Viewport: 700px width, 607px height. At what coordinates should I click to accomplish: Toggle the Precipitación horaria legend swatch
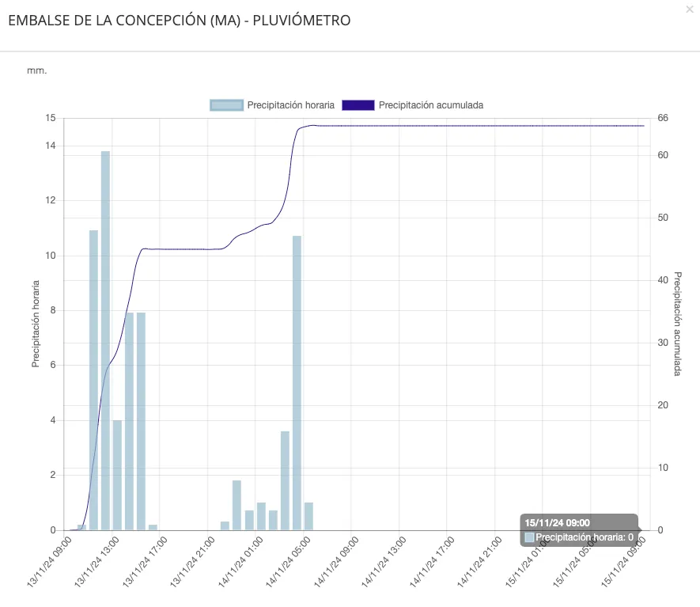coord(225,104)
